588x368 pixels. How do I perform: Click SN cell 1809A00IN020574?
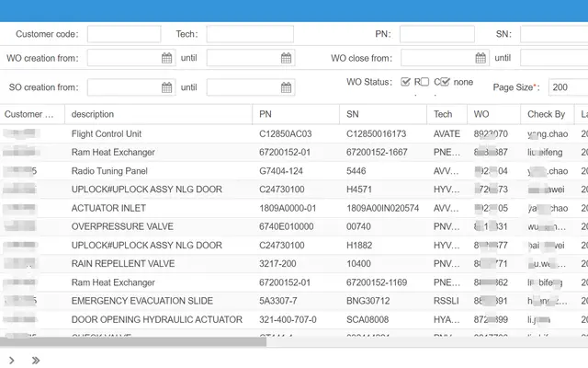[x=383, y=209]
